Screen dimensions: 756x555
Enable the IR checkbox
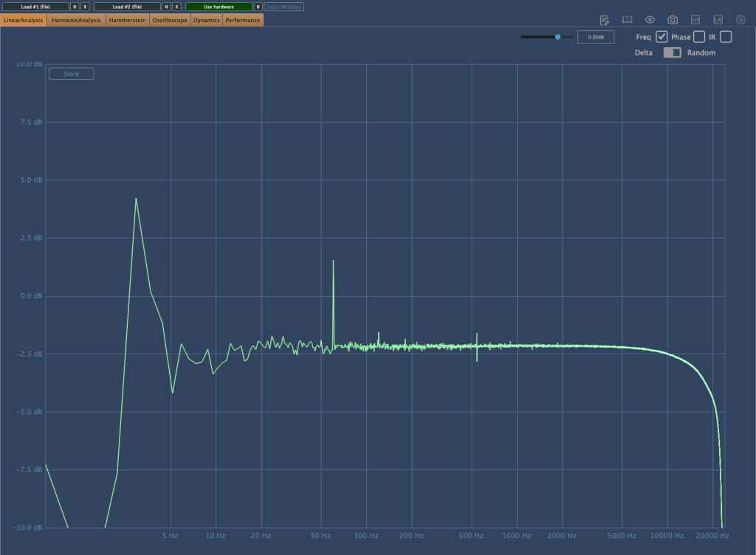(726, 37)
